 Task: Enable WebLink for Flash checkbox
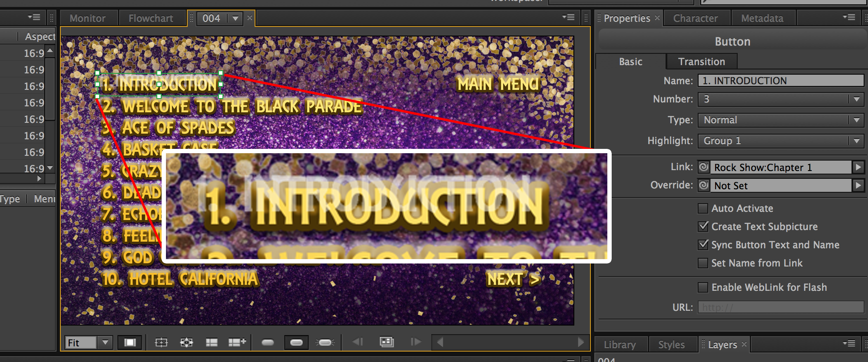(702, 287)
